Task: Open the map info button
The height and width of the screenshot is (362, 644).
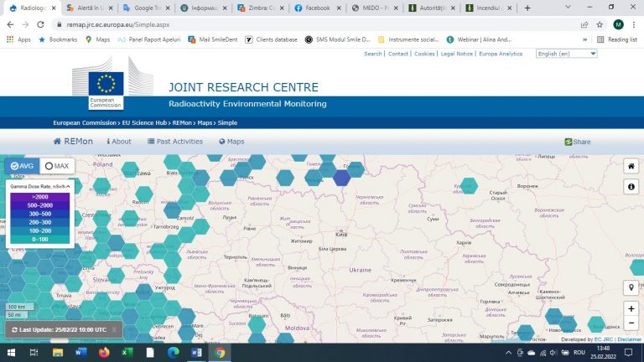Action: pos(631,187)
